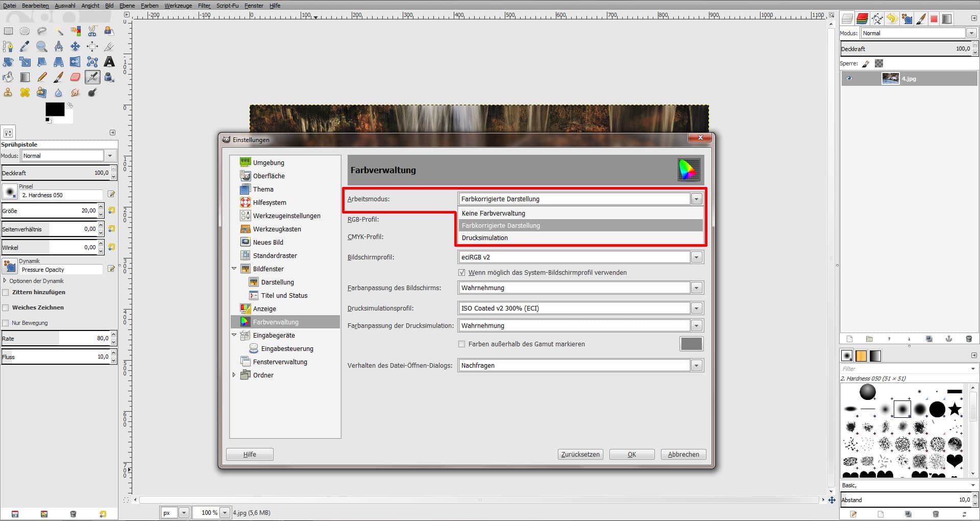Viewport: 980px width, 521px height.
Task: Open the Channels tab in the right dock
Action: point(862,18)
